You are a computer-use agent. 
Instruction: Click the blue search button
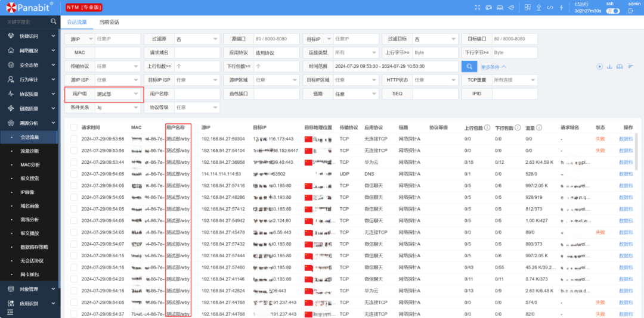(469, 67)
